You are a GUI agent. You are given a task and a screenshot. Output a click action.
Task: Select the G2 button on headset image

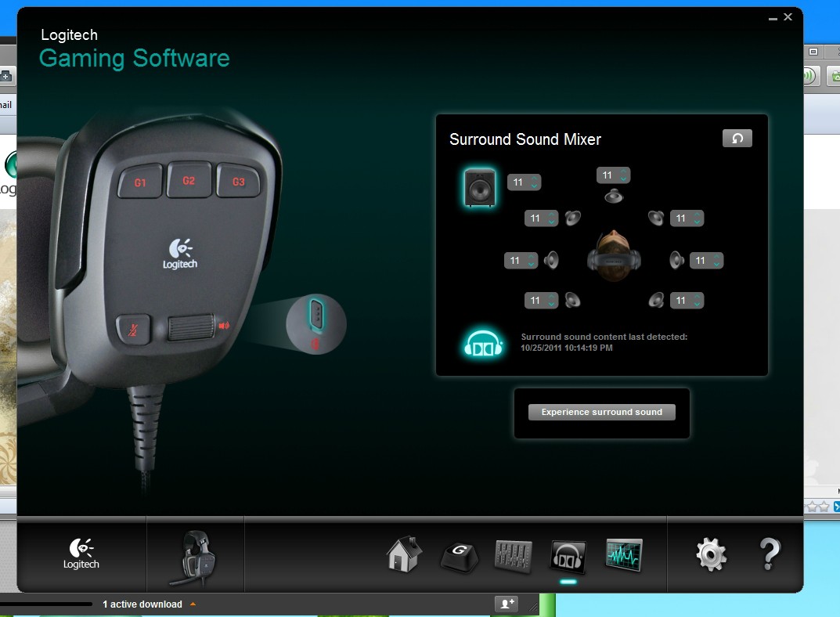[x=189, y=181]
